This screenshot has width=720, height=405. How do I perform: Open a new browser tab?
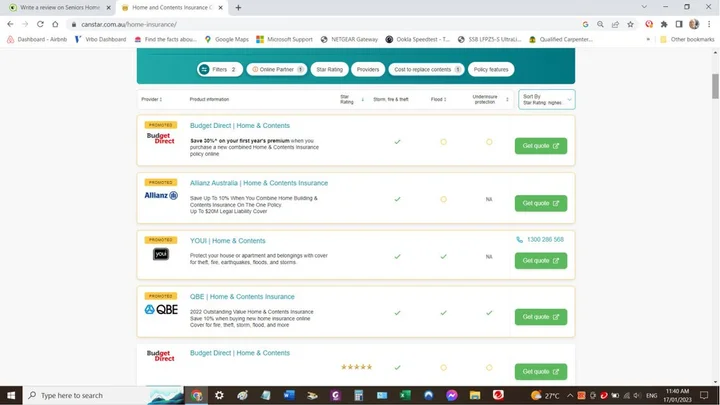click(238, 7)
